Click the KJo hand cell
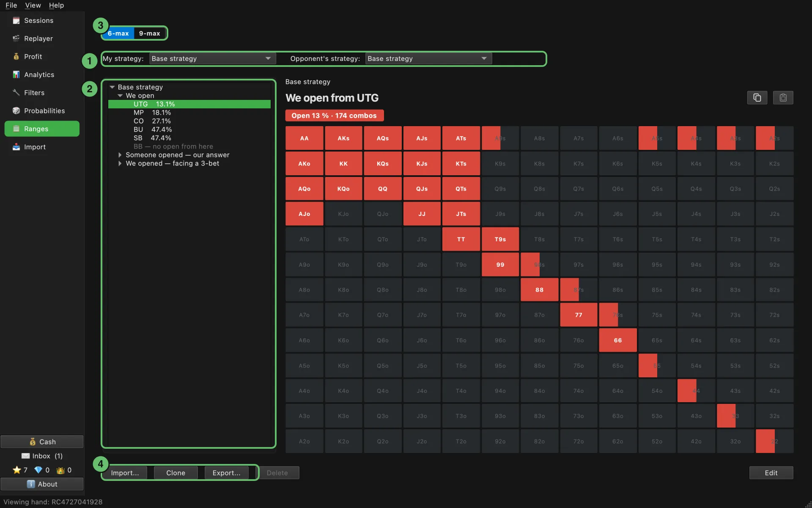812x508 pixels. (343, 214)
